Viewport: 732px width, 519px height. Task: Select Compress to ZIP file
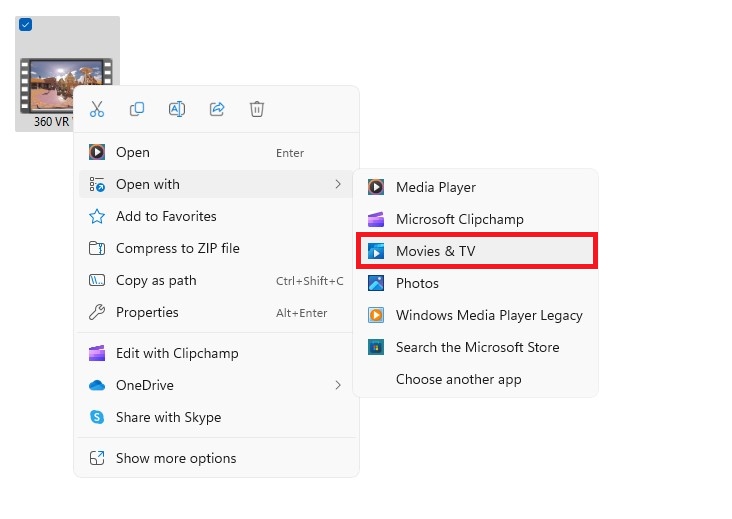point(216,248)
